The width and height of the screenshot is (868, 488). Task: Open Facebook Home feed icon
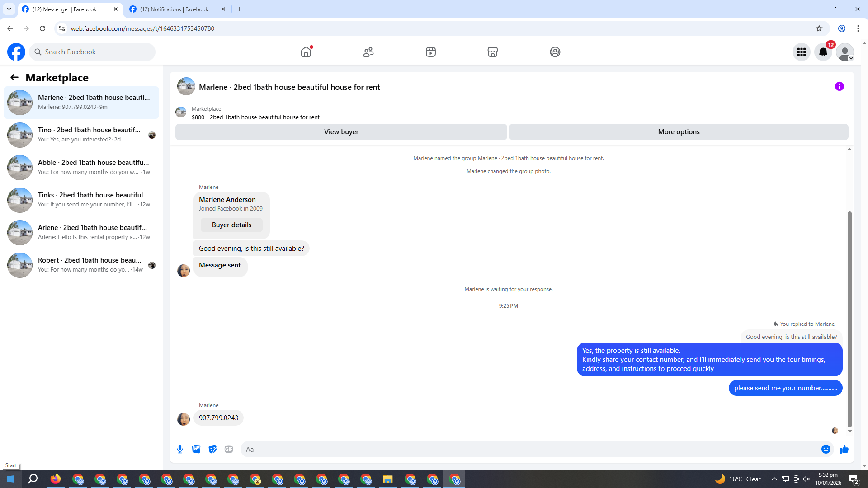pyautogui.click(x=306, y=52)
